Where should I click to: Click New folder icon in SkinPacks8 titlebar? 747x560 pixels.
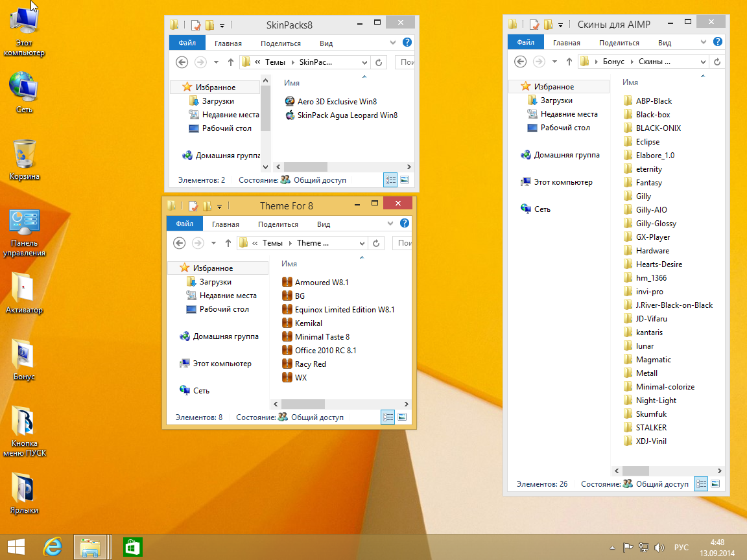[209, 25]
